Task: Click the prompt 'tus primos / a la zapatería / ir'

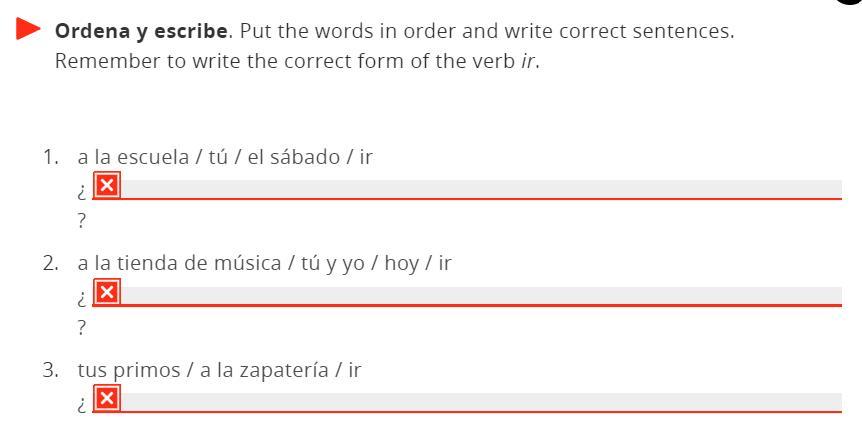Action: click(x=219, y=370)
